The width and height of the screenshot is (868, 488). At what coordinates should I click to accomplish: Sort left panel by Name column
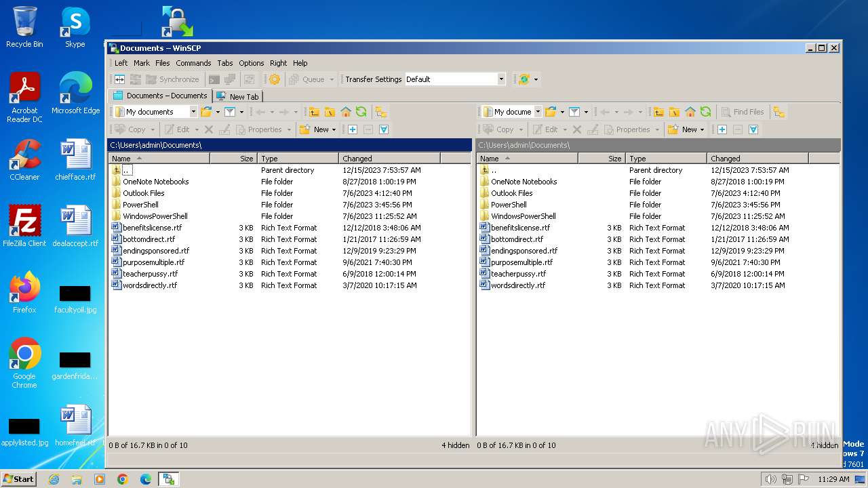tap(159, 158)
